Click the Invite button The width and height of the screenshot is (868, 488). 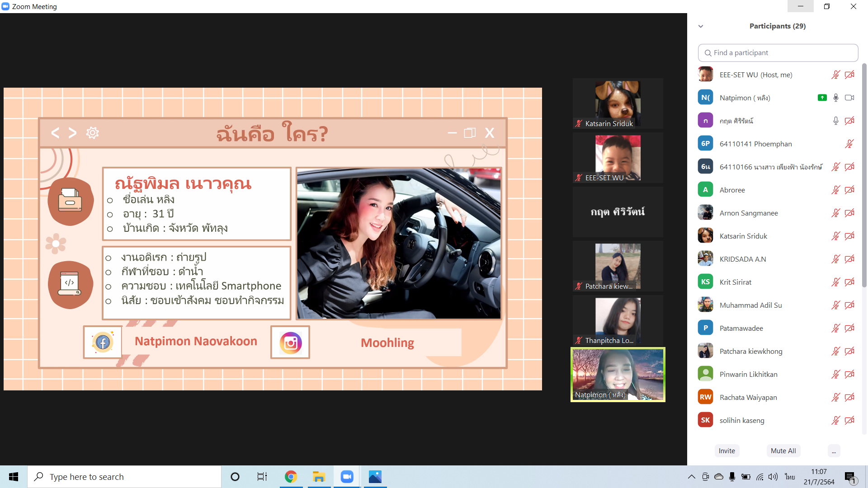point(726,451)
